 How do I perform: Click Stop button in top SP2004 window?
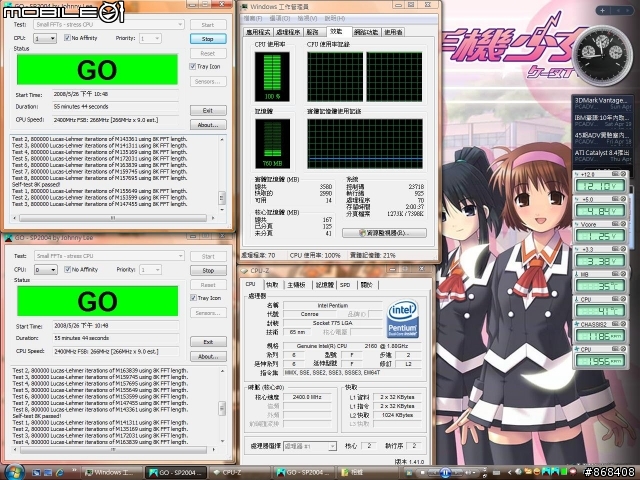208,39
